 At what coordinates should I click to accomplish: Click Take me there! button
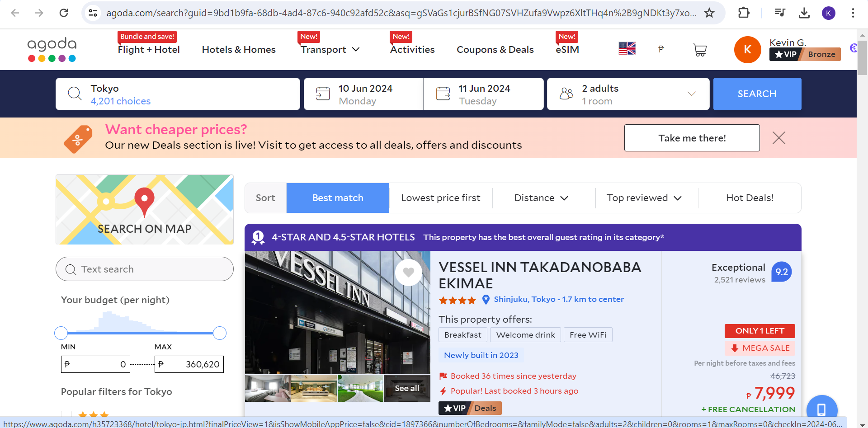pyautogui.click(x=692, y=138)
